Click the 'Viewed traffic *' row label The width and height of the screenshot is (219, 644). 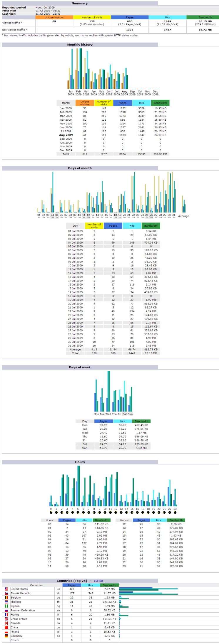[12, 23]
